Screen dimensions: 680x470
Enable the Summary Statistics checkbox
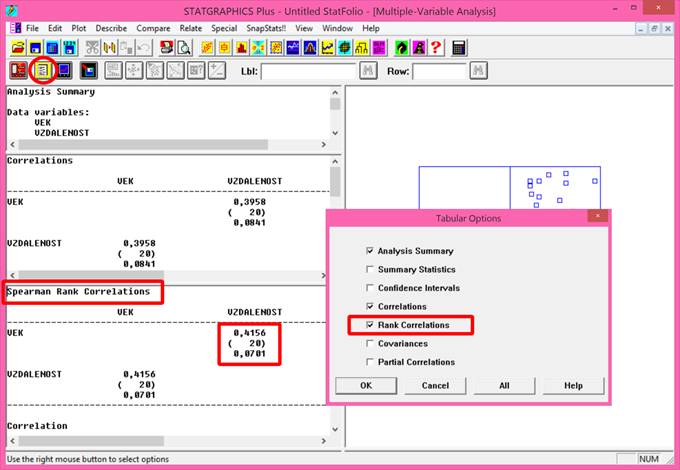point(369,269)
